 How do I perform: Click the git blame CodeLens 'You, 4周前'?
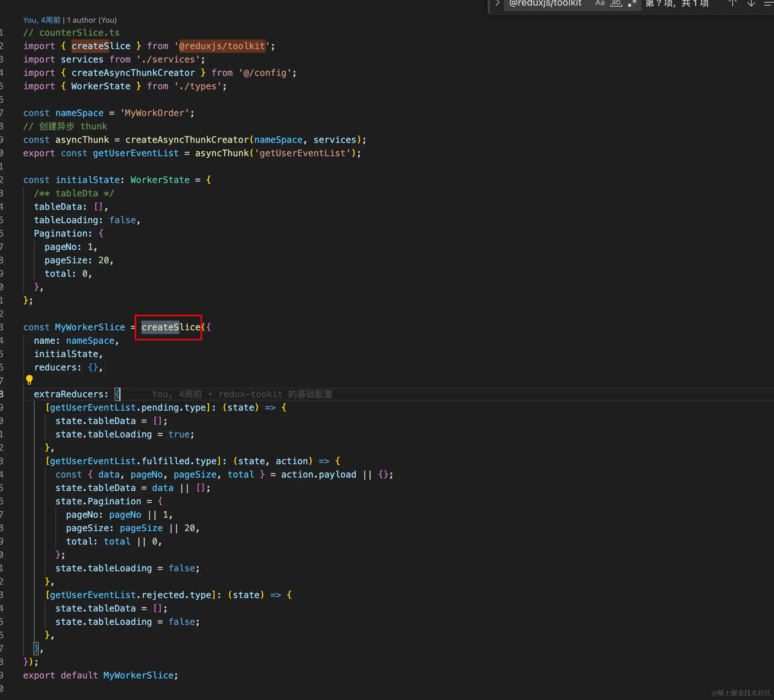pos(41,20)
